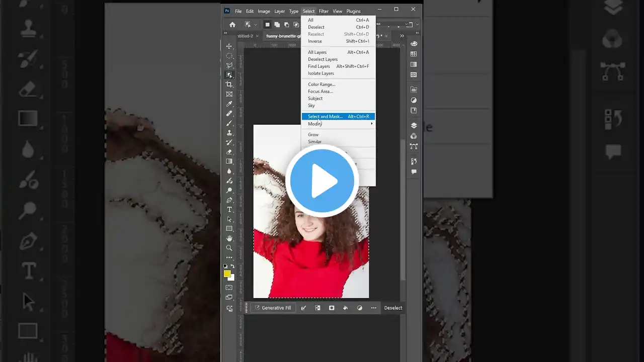The height and width of the screenshot is (362, 644).
Task: Select the Hand tool
Action: point(229,238)
